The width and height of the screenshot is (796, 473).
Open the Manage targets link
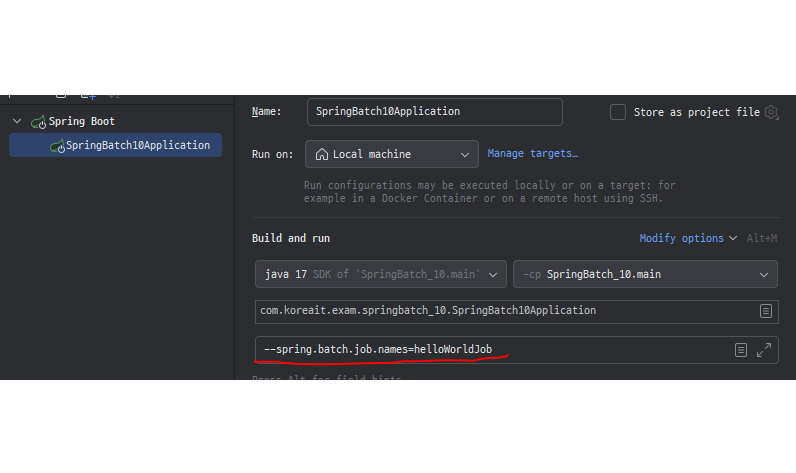tap(532, 153)
